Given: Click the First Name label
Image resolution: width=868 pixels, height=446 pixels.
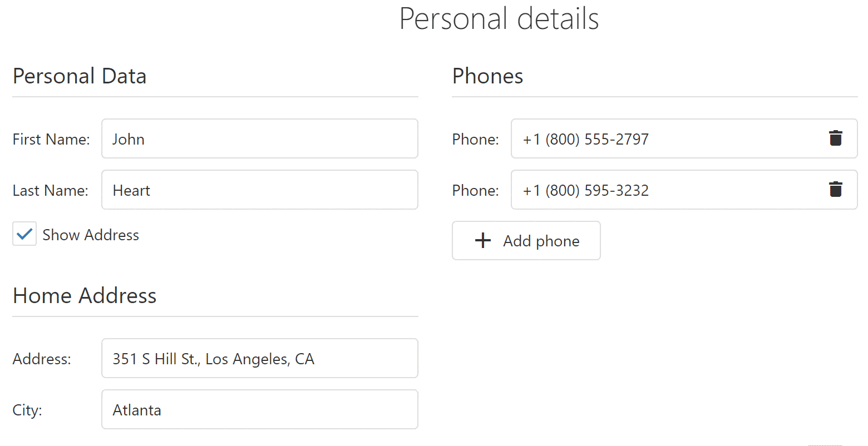Looking at the screenshot, I should coord(51,139).
